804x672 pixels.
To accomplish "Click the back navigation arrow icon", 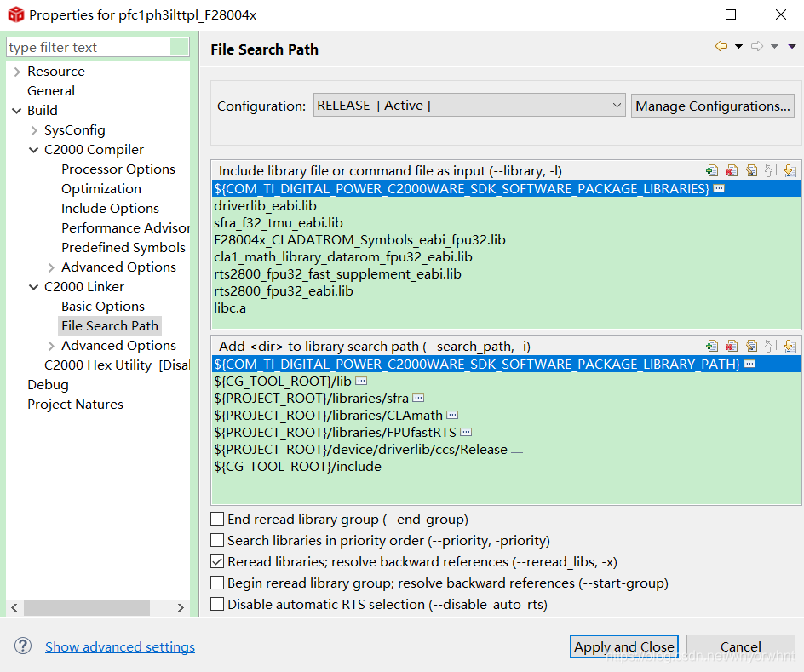I will [721, 46].
